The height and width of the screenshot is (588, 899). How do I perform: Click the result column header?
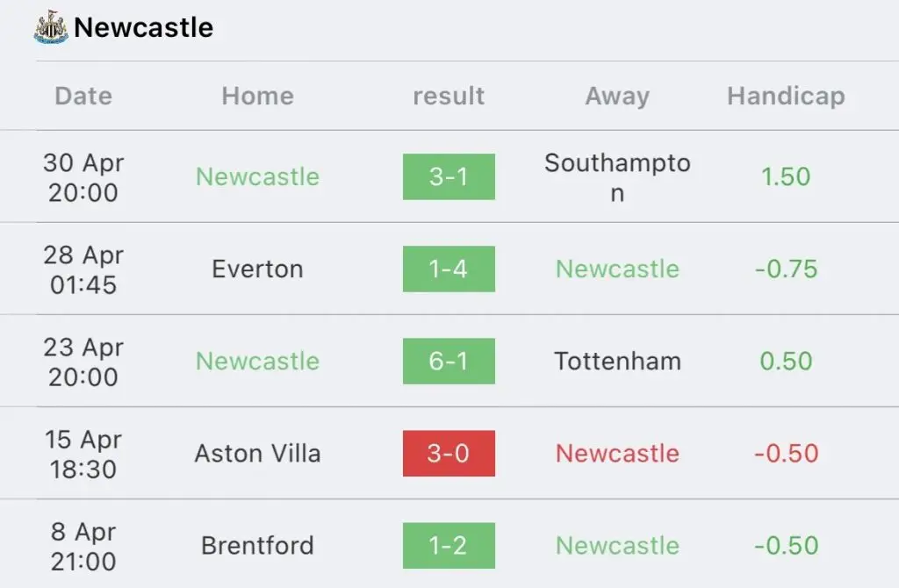pyautogui.click(x=449, y=96)
